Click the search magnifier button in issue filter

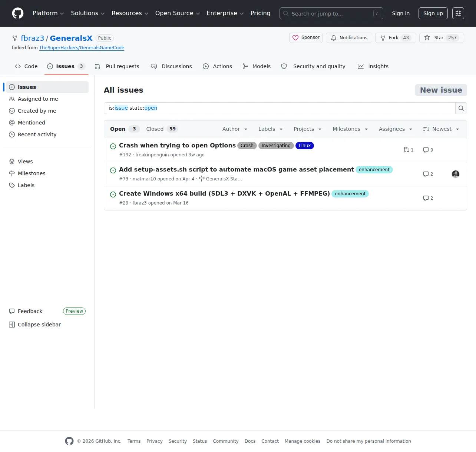pos(461,108)
